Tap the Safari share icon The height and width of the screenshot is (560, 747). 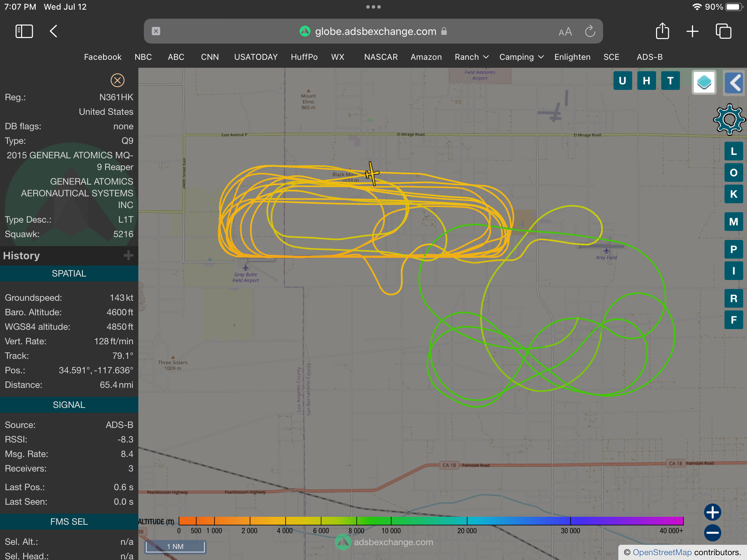(x=662, y=31)
